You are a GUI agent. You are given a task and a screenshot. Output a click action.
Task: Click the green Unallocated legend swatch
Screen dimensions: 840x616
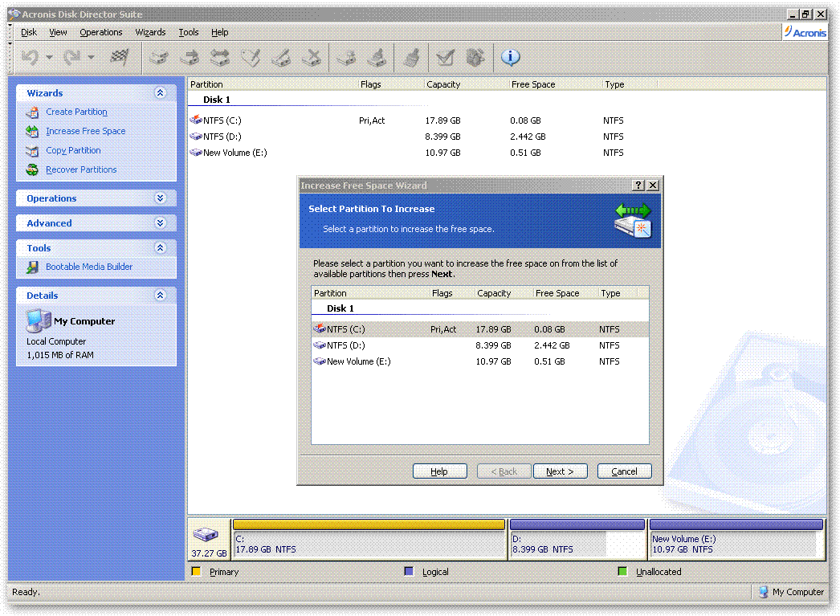[622, 572]
